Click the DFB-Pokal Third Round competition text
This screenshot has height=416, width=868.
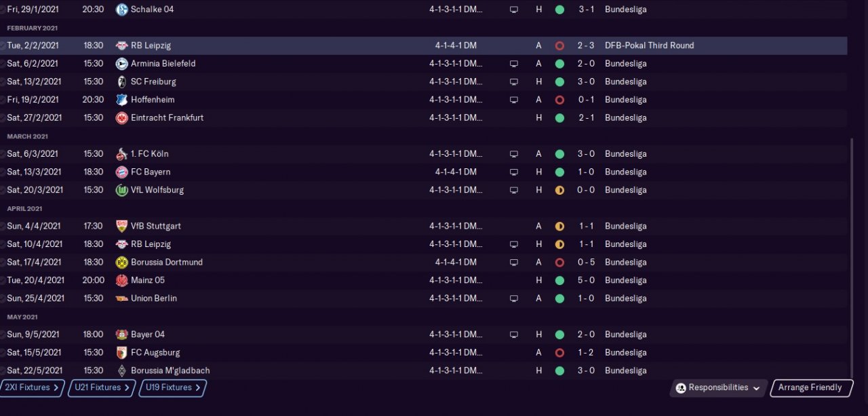click(x=650, y=45)
